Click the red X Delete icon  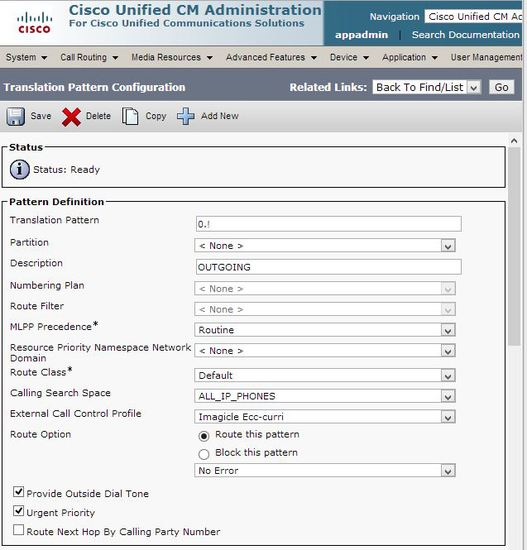(71, 116)
